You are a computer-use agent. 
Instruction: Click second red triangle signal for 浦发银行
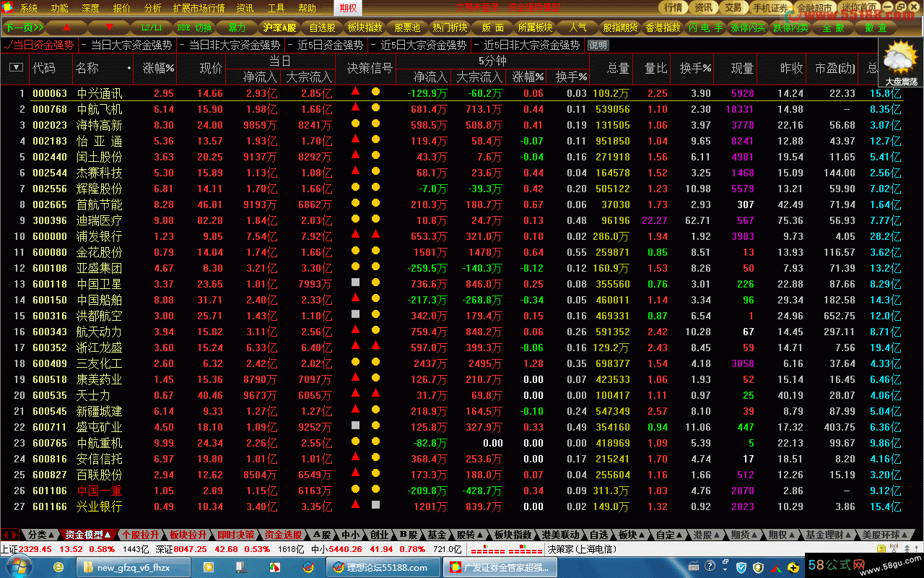point(375,234)
